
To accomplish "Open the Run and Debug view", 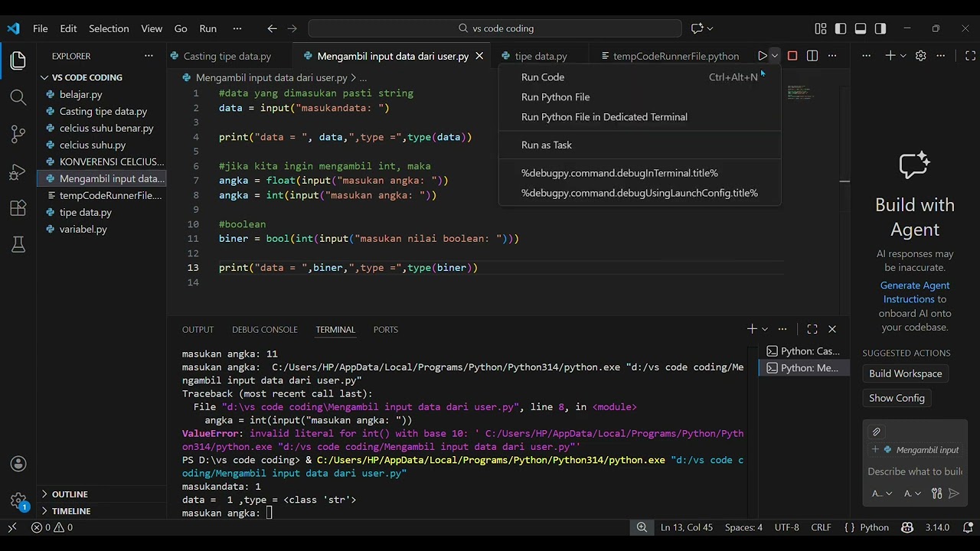I will point(18,171).
